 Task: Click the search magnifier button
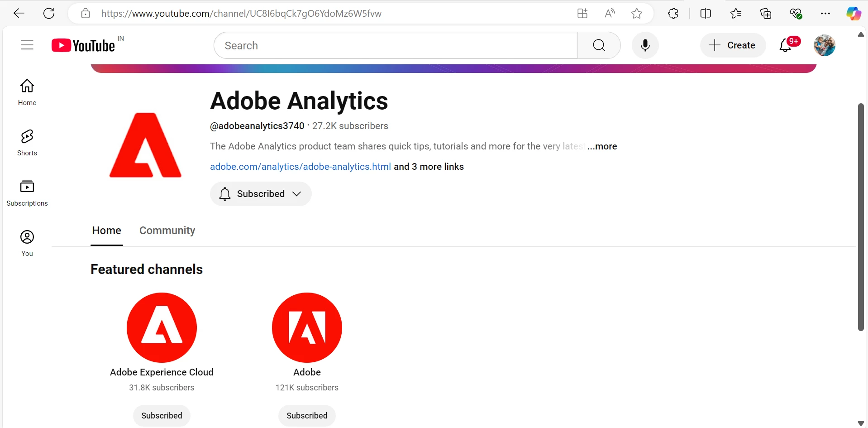pos(599,45)
